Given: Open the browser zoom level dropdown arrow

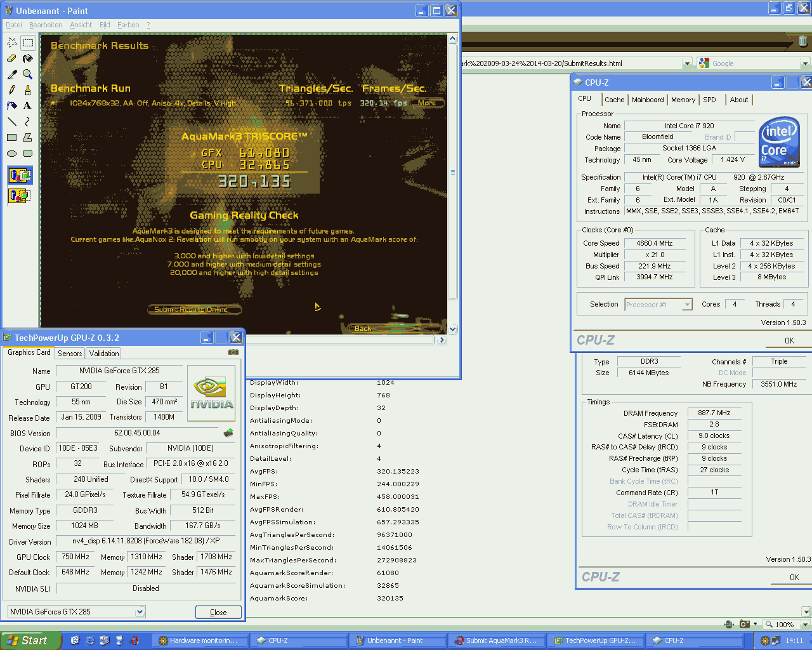Looking at the screenshot, I should pyautogui.click(x=805, y=625).
